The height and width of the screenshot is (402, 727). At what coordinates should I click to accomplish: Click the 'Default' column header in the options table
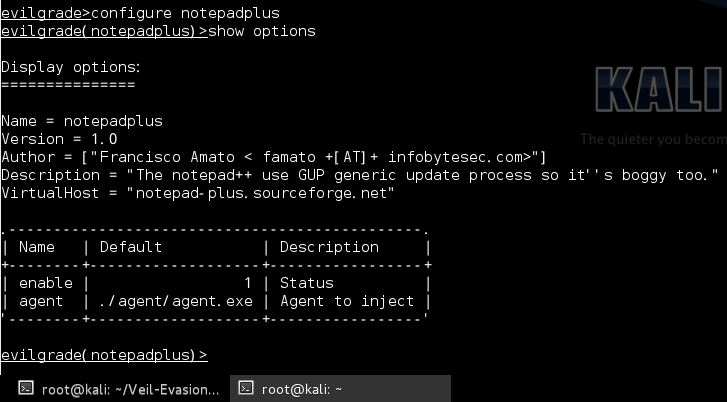click(x=131, y=247)
